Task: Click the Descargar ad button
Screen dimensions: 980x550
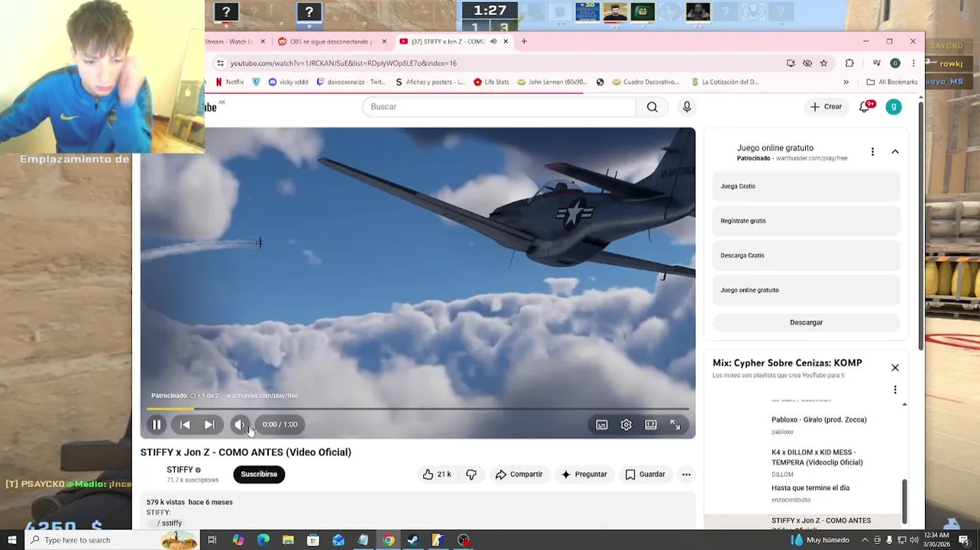Action: [806, 322]
